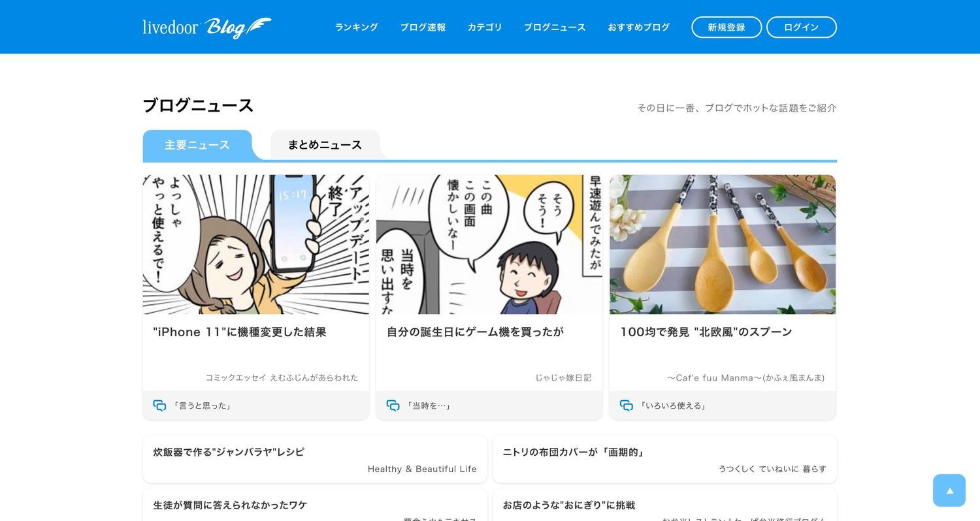The width and height of the screenshot is (980, 521).
Task: Open article お店のような"おにぎり"に挑戦
Action: pos(569,505)
